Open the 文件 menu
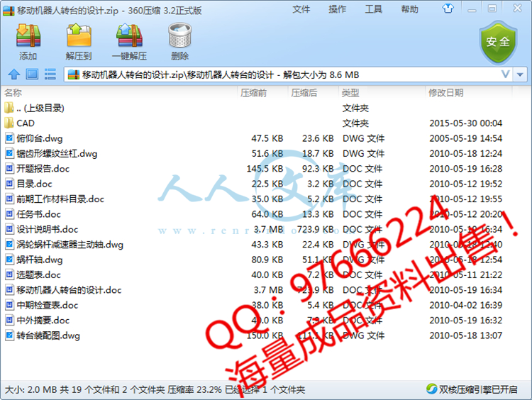The image size is (532, 400). pos(301,9)
